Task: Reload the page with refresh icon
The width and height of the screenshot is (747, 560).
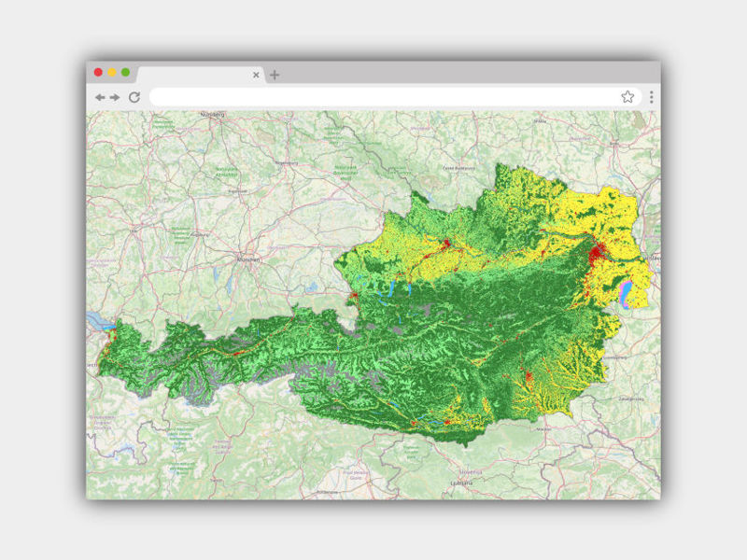Action: coord(134,97)
